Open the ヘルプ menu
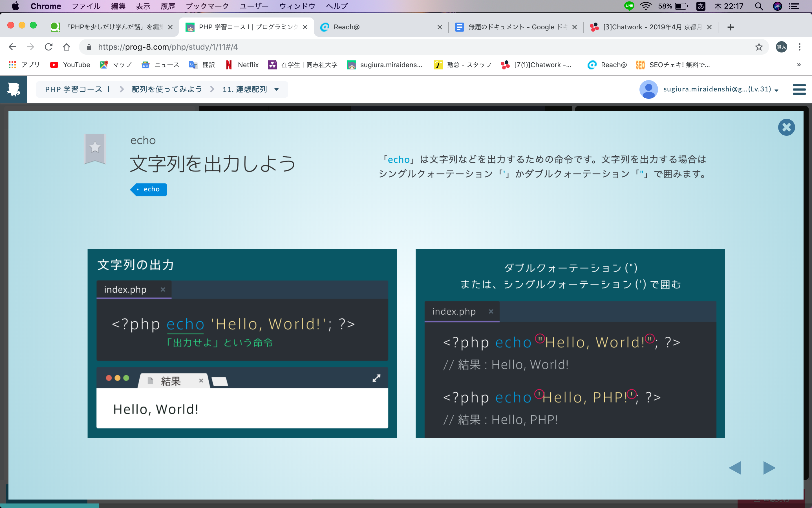The height and width of the screenshot is (508, 812). click(x=337, y=6)
